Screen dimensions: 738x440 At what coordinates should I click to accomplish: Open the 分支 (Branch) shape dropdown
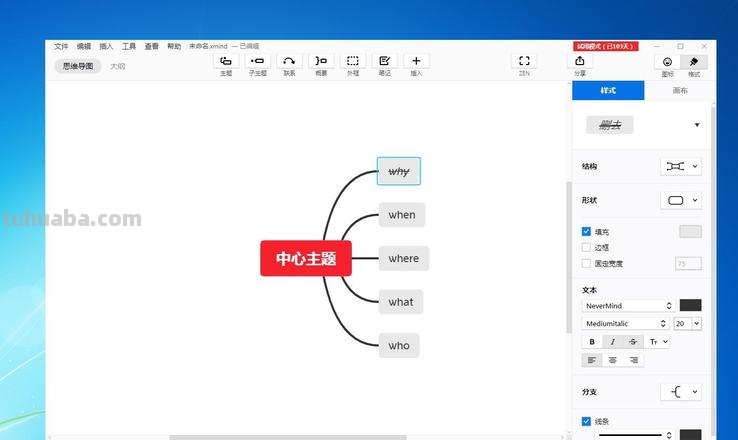[681, 392]
